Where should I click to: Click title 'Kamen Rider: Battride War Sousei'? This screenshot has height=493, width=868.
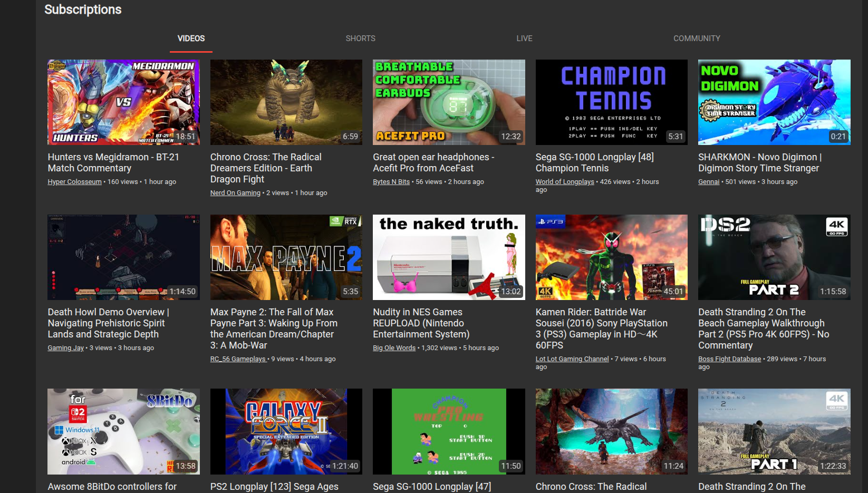tap(602, 328)
